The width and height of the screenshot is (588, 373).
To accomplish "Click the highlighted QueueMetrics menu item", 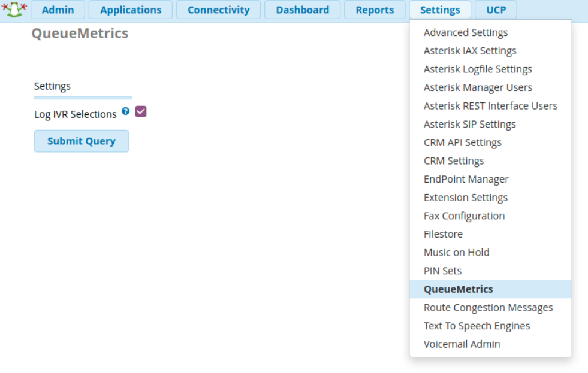I will pos(458,289).
